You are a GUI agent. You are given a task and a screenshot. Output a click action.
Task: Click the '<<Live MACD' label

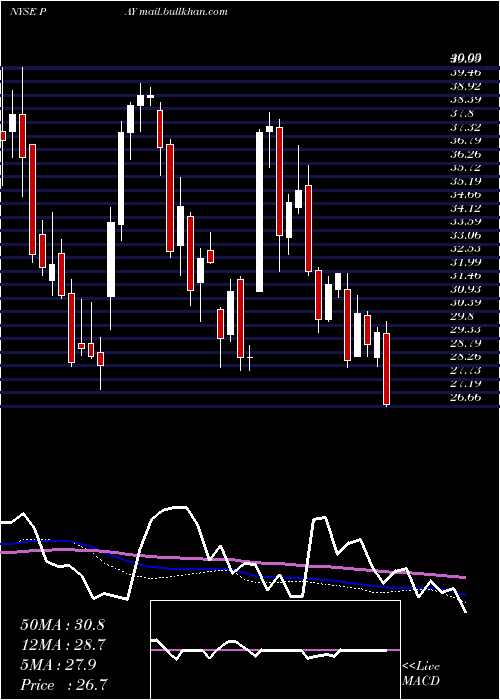[x=421, y=674]
